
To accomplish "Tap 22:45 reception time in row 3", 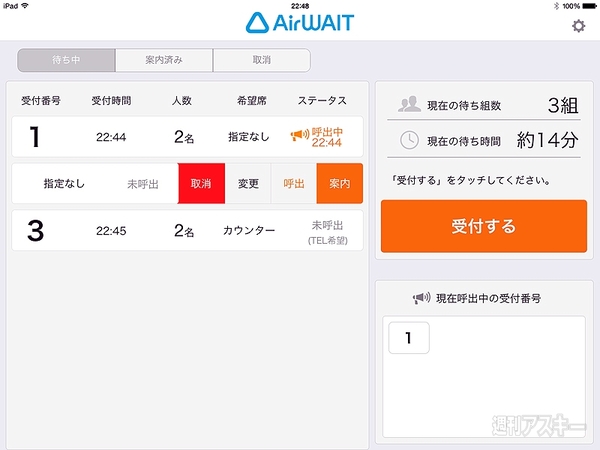I will pyautogui.click(x=111, y=231).
